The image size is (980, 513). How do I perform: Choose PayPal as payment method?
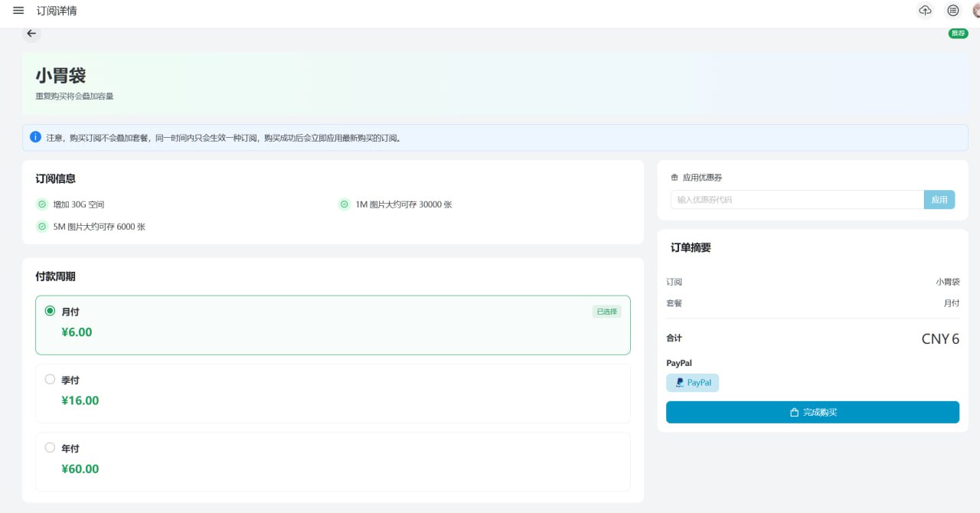[692, 383]
